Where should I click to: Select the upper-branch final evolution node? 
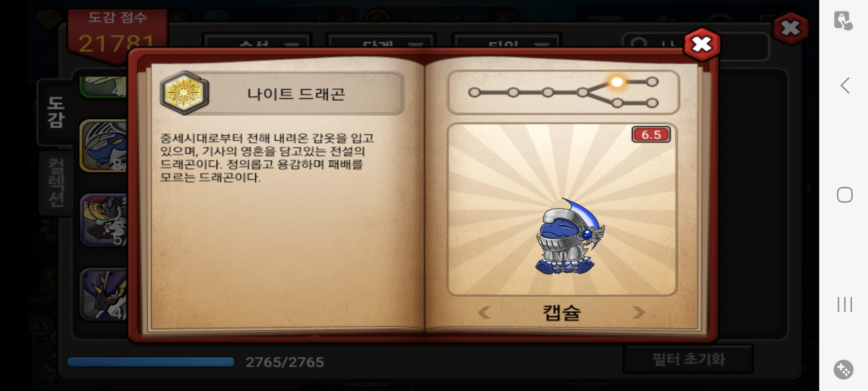coord(652,82)
